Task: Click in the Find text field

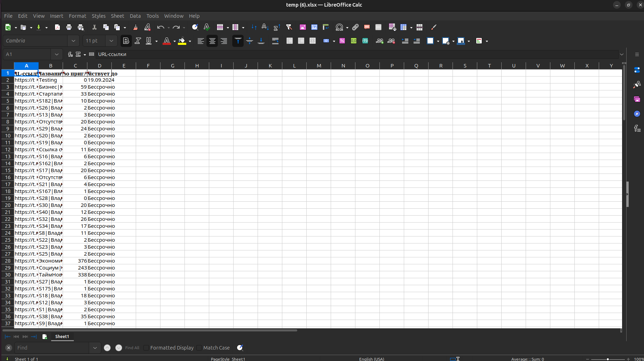Action: (52, 348)
